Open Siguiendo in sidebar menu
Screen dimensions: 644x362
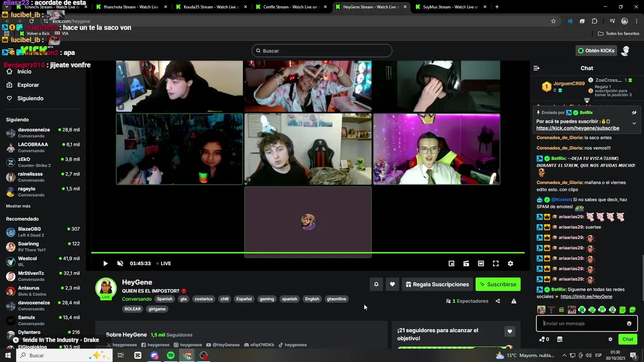point(30,99)
